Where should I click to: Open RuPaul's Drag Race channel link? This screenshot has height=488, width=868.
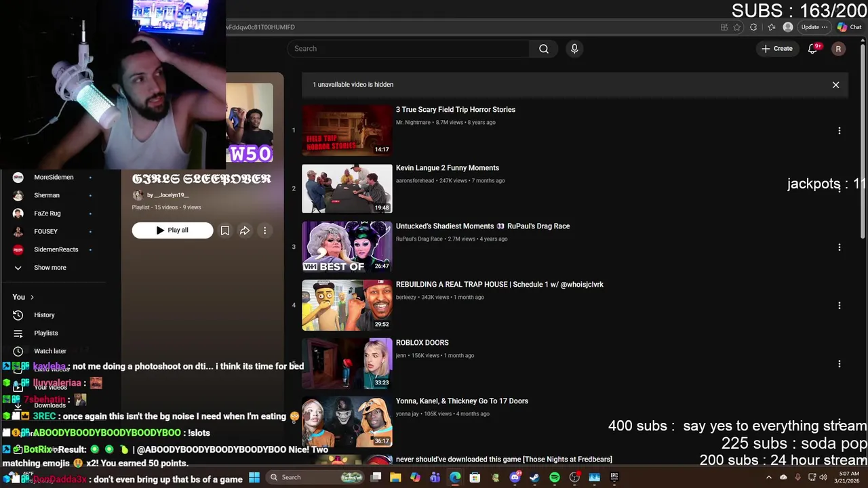click(419, 239)
